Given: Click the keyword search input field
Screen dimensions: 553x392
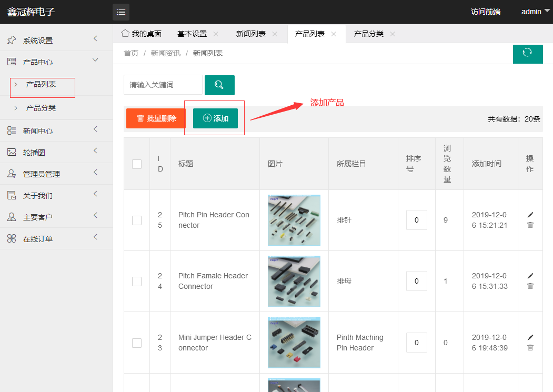Looking at the screenshot, I should (163, 85).
